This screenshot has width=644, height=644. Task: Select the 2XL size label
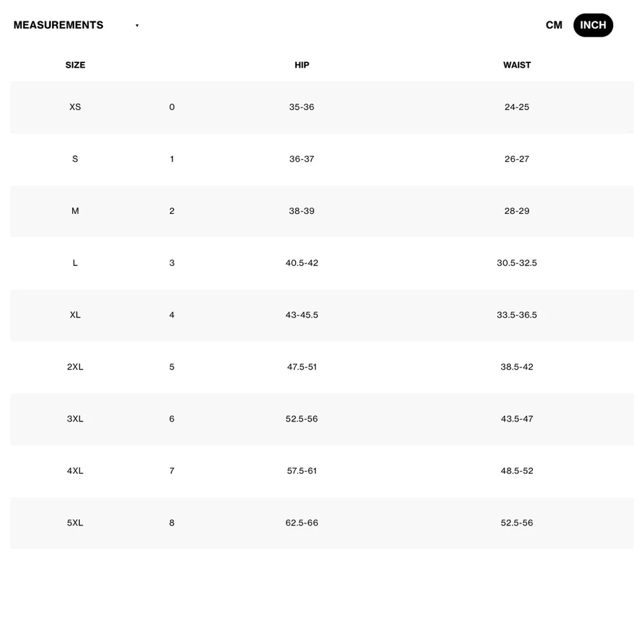tap(75, 367)
